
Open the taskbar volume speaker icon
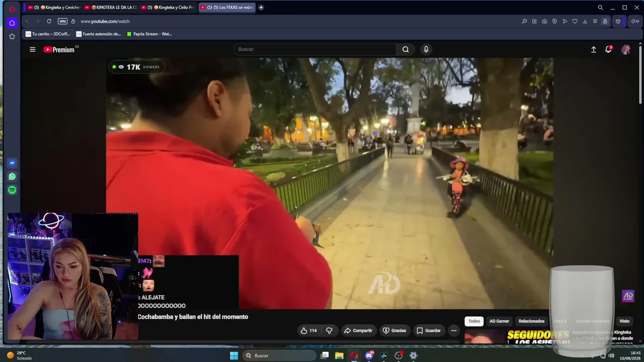611,355
